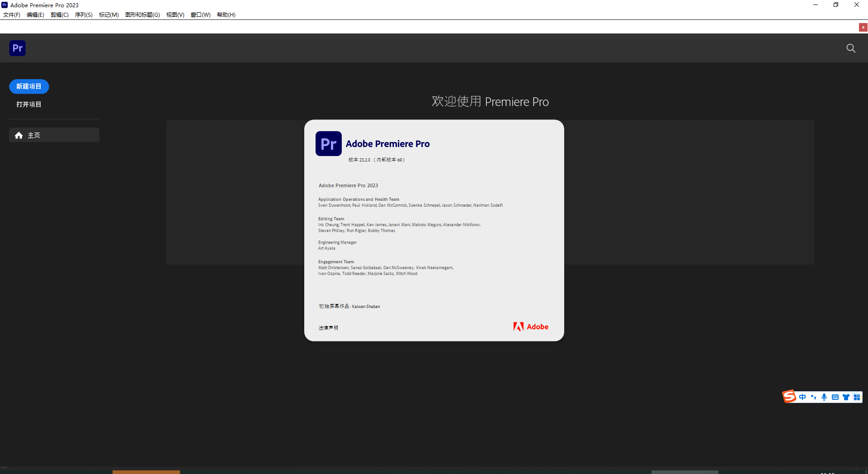Select 主页 in the left sidebar
This screenshot has width=868, height=474.
(34, 135)
